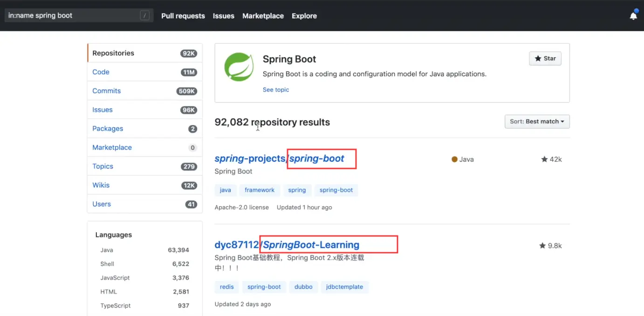Filter results by HTML language
Viewport: 644px width, 316px height.
pyautogui.click(x=144, y=292)
